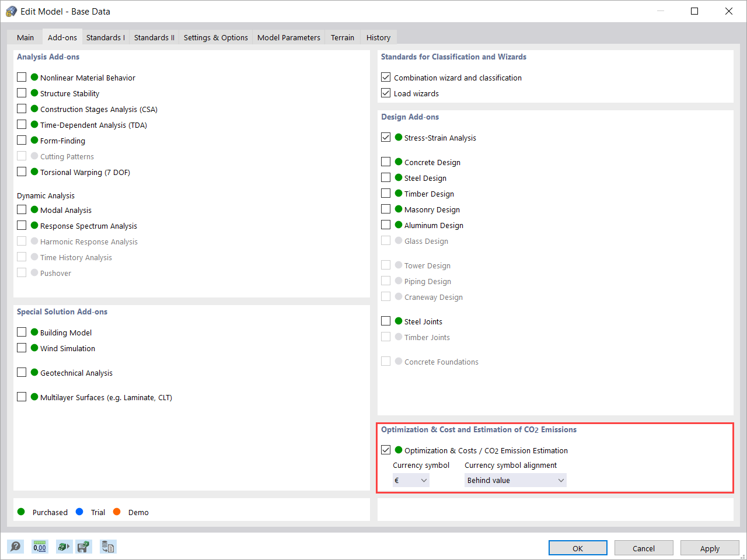This screenshot has width=747, height=560.
Task: Click the Apply button
Action: coord(710,548)
